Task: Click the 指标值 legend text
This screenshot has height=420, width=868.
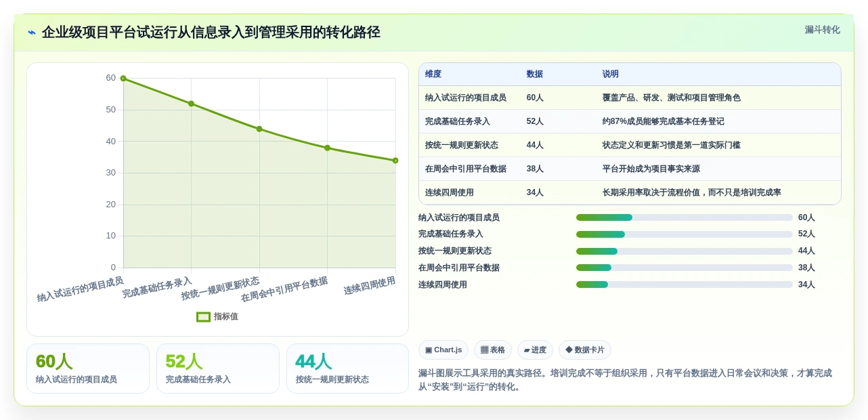Action: pyautogui.click(x=226, y=316)
